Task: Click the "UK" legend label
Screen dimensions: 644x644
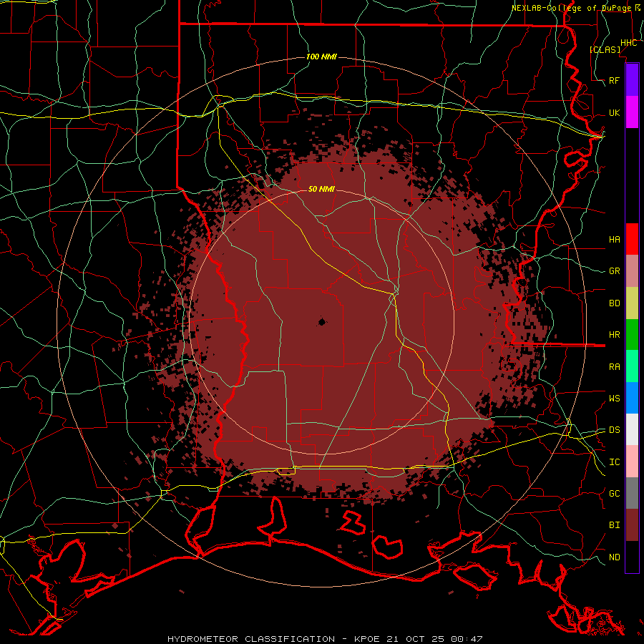Action: click(x=615, y=112)
